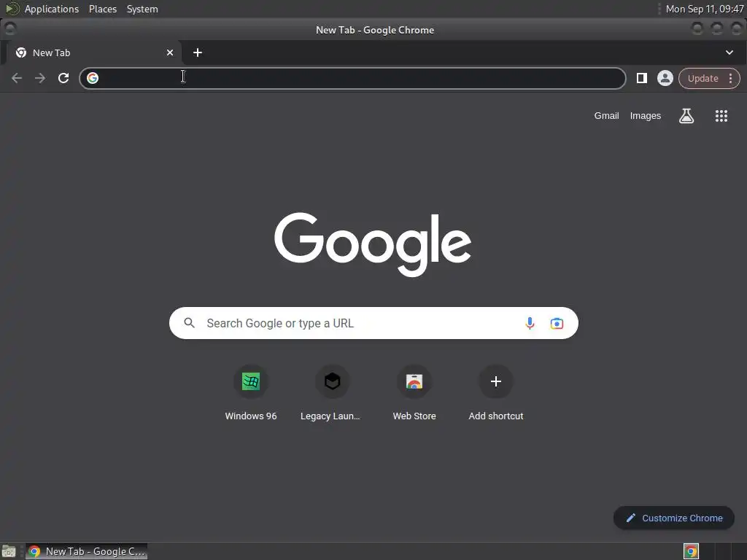Close the New Tab tab
The height and width of the screenshot is (560, 747).
coord(169,52)
